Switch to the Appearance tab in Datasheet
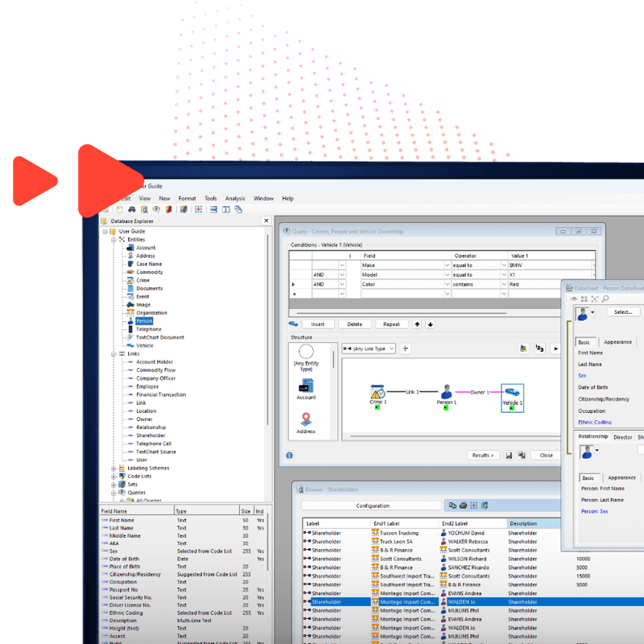The height and width of the screenshot is (644, 644). click(617, 342)
